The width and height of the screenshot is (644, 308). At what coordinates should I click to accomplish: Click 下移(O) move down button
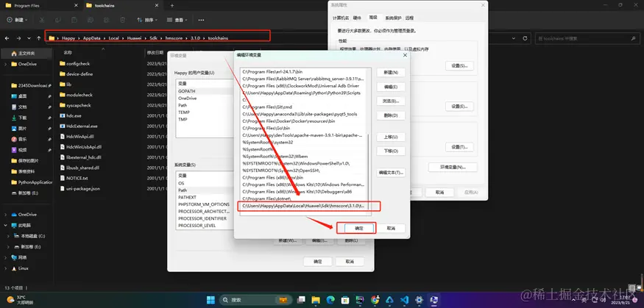pos(391,151)
